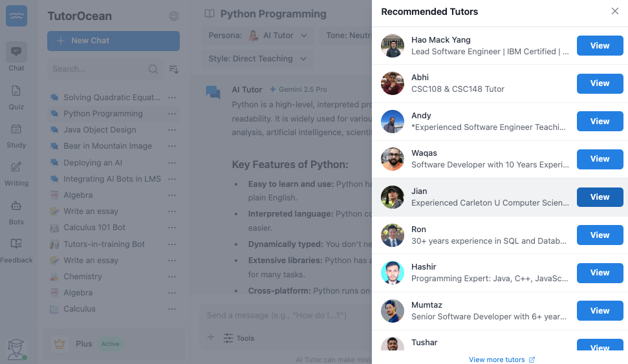
Task: Click View more tutors link
Action: point(502,359)
